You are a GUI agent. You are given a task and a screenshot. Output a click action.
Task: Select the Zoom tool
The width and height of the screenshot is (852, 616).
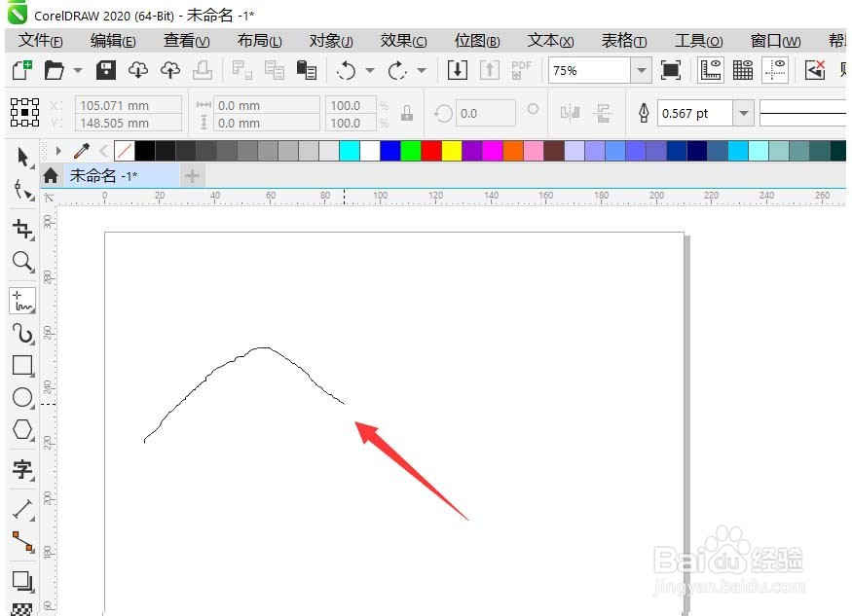click(x=23, y=262)
